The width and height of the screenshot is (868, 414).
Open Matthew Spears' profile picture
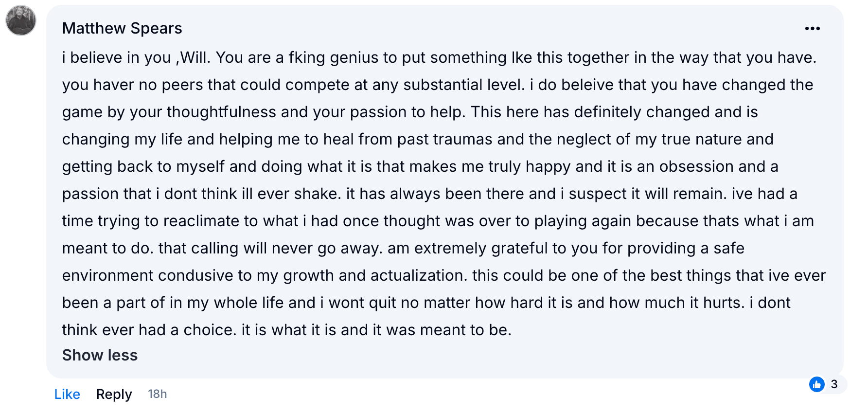tap(21, 21)
